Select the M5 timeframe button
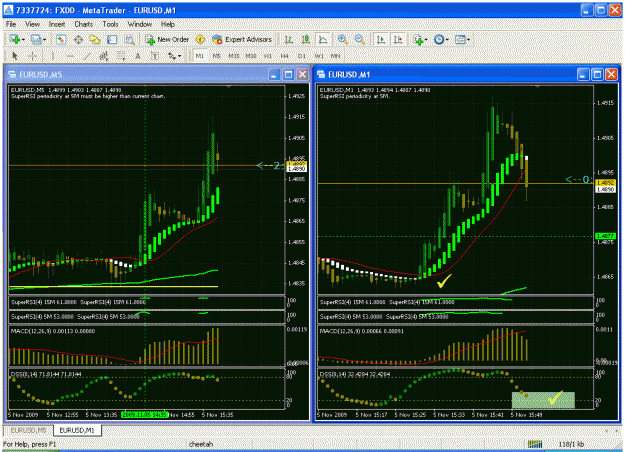The image size is (625, 452). 216,56
